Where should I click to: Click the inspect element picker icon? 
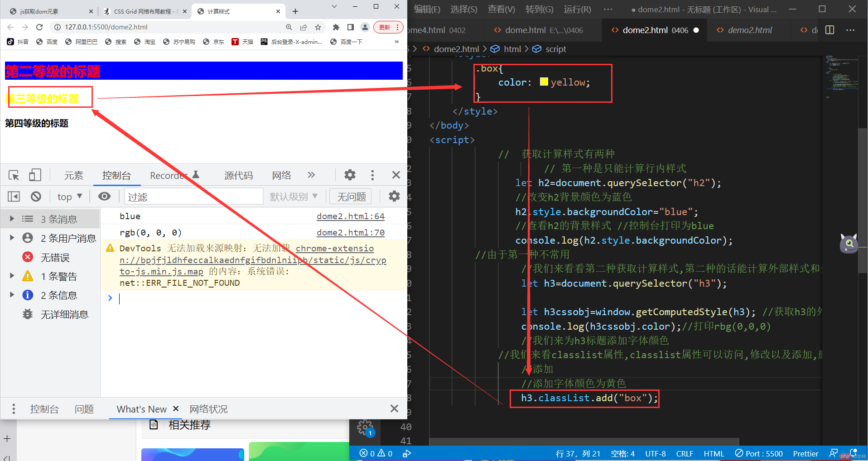(14, 175)
